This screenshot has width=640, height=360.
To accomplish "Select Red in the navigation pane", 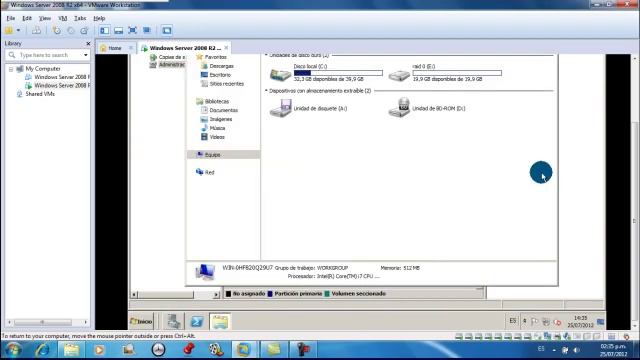I will pyautogui.click(x=209, y=173).
